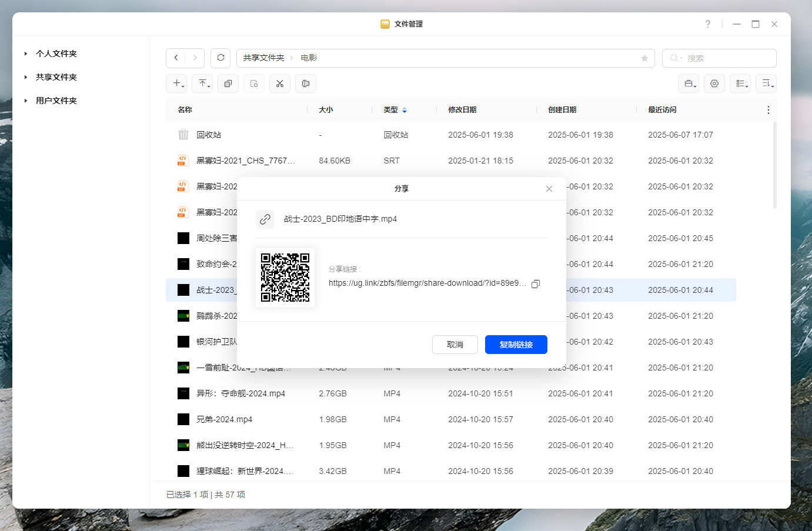
Task: Select the 黑寡妇-2021_CHS_7767 file name
Action: click(246, 161)
